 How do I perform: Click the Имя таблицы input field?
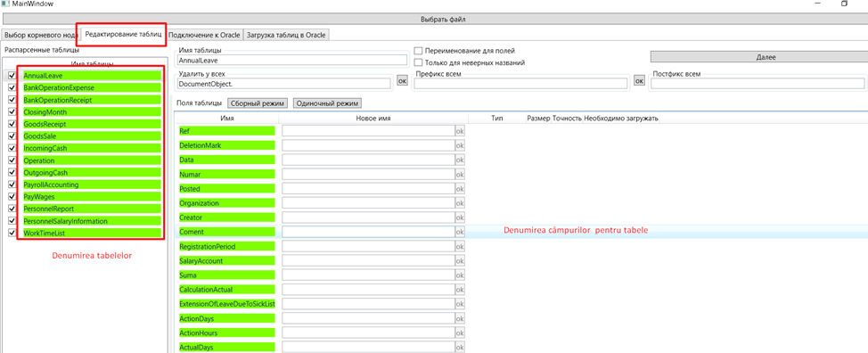(x=292, y=60)
